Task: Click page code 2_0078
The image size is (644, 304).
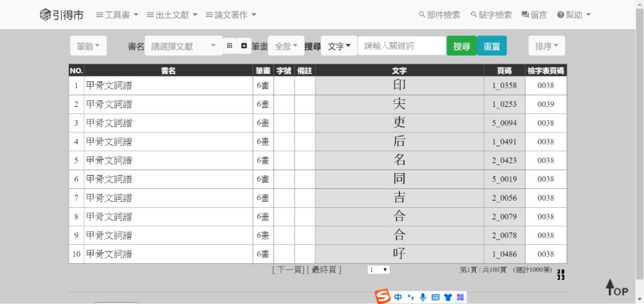Action: [504, 236]
